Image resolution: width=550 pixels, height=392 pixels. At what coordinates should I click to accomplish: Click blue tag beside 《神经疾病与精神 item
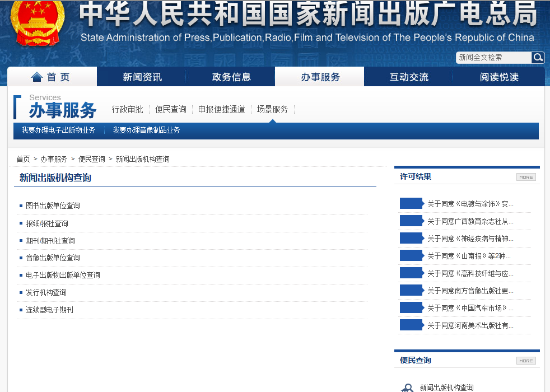412,238
